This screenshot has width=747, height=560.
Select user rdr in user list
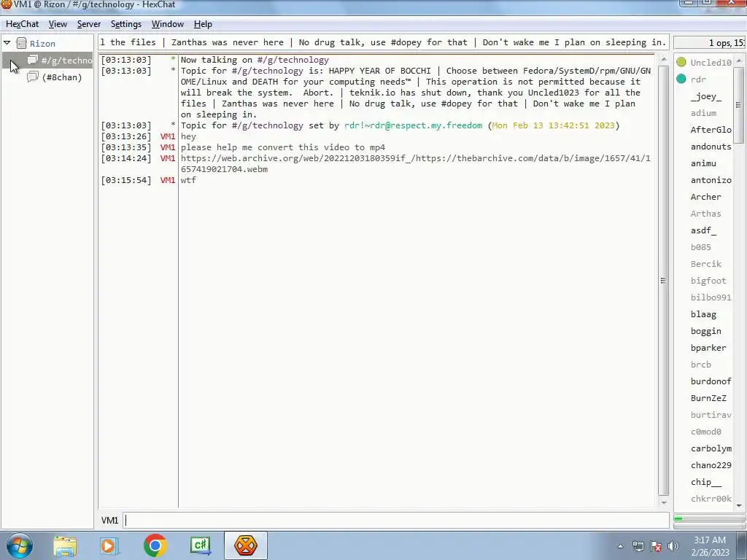point(698,79)
